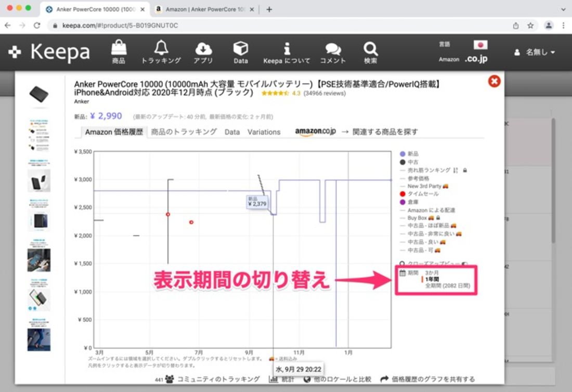
Task: Select the 商品のトラッキング tab
Action: (184, 132)
